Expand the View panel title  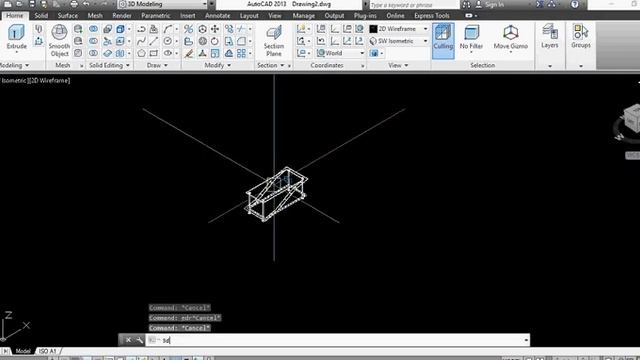point(398,65)
